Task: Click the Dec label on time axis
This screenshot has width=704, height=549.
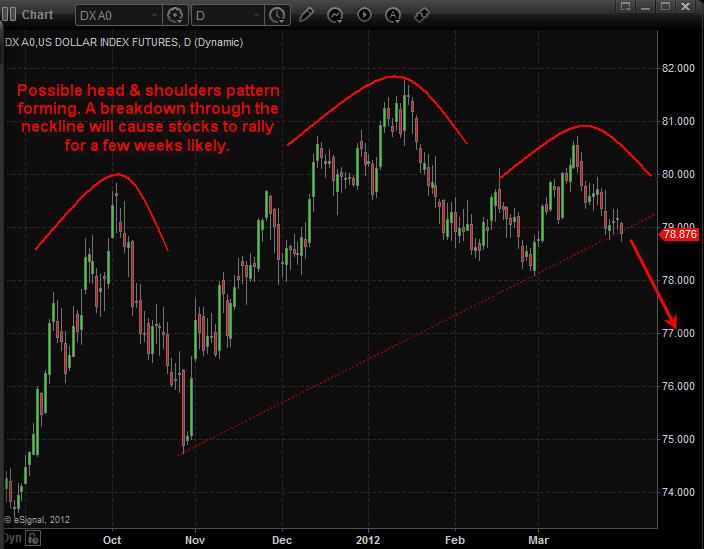Action: 282,540
